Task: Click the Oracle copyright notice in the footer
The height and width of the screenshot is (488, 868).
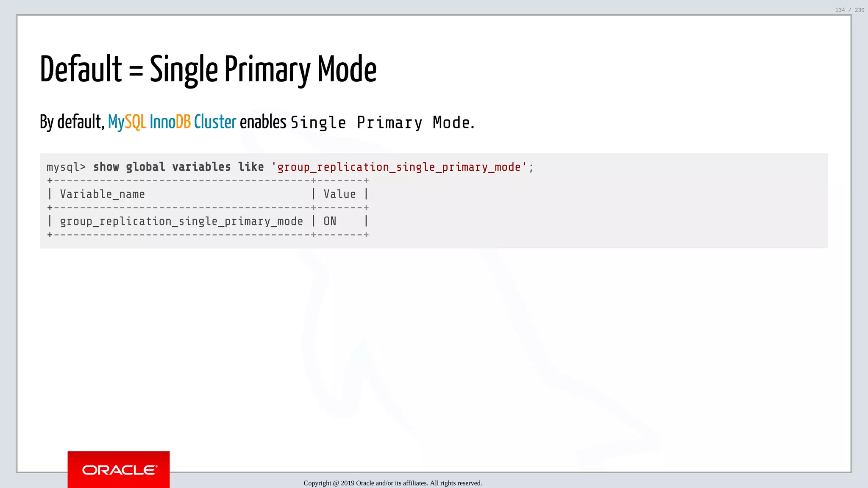Action: (x=392, y=483)
